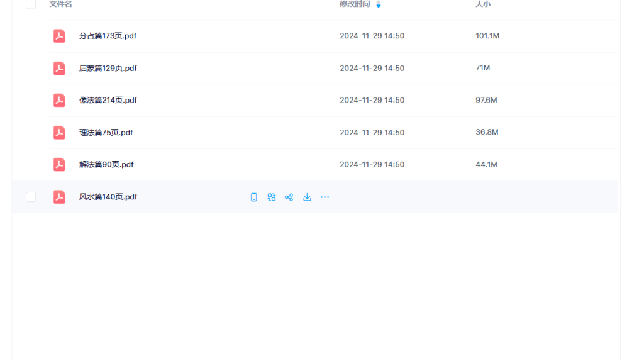644x361 pixels.
Task: Click the PDF icon of 分占篇173页.pdf
Action: point(59,36)
